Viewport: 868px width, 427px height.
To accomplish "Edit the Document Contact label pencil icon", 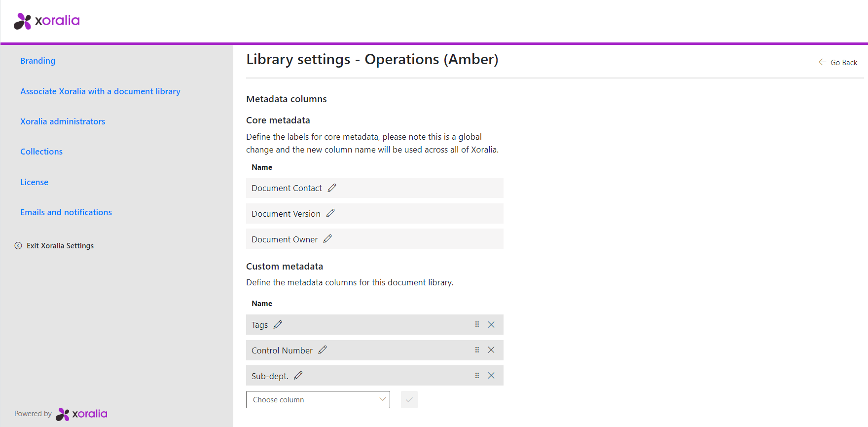I will (x=332, y=188).
